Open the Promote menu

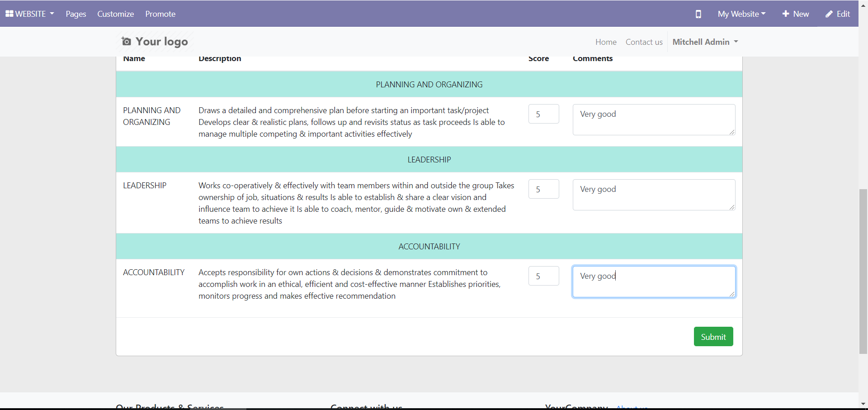(x=160, y=14)
